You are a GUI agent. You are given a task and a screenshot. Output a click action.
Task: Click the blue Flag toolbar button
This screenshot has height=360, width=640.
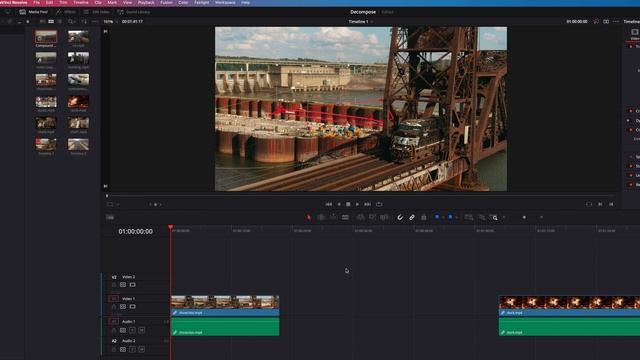tap(437, 217)
